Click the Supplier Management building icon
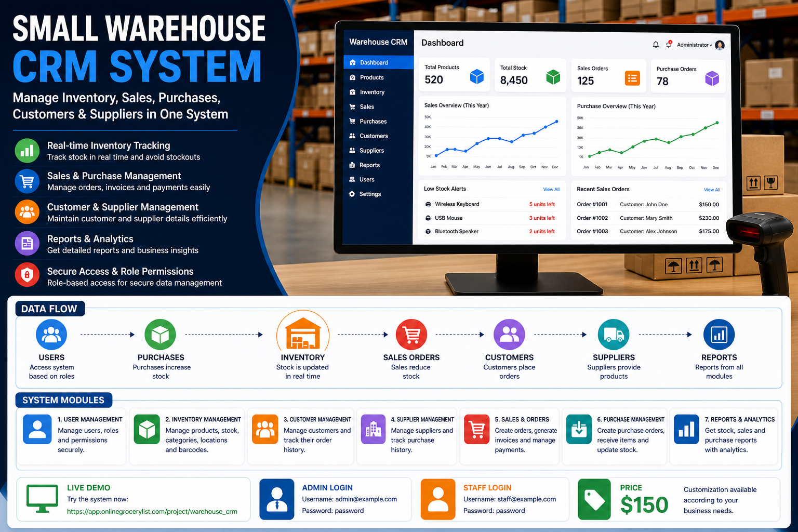This screenshot has height=532, width=798. tap(373, 429)
